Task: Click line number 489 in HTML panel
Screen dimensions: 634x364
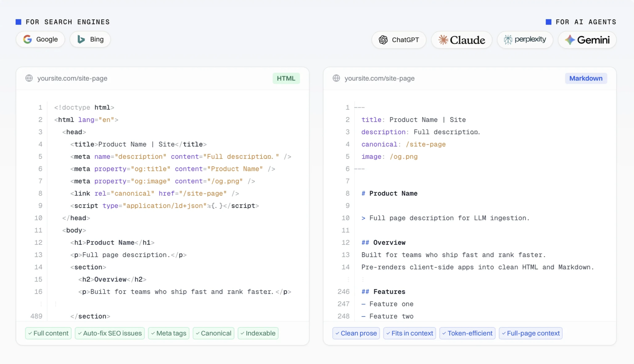Action: pyautogui.click(x=36, y=316)
